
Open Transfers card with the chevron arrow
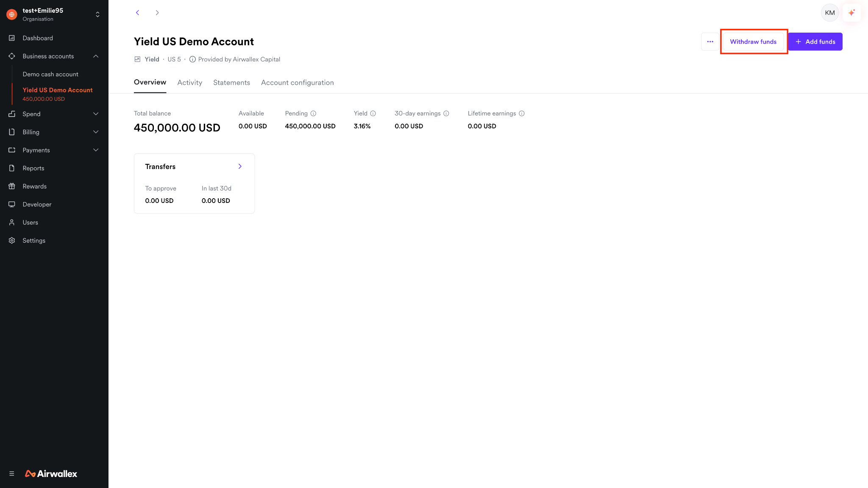coord(240,166)
